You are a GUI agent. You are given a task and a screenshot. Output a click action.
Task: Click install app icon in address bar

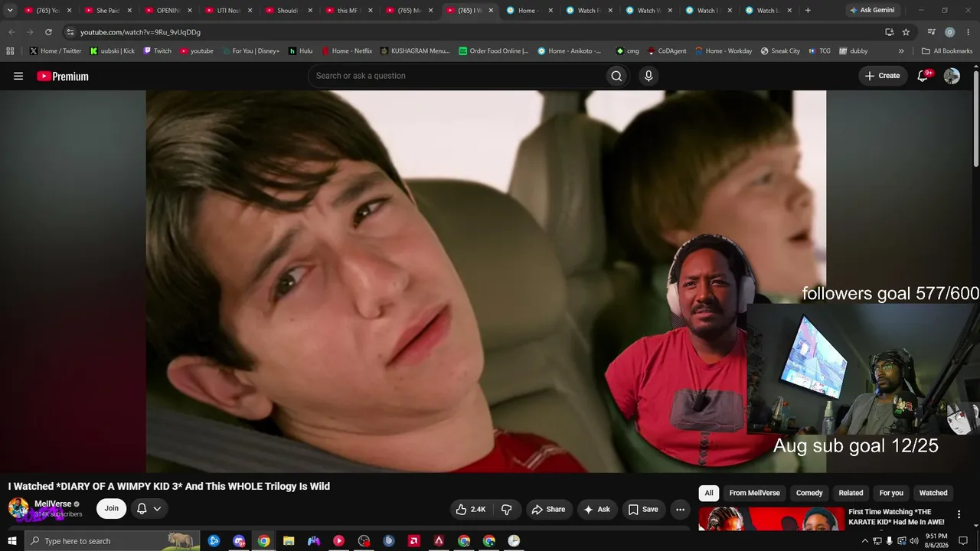[889, 32]
